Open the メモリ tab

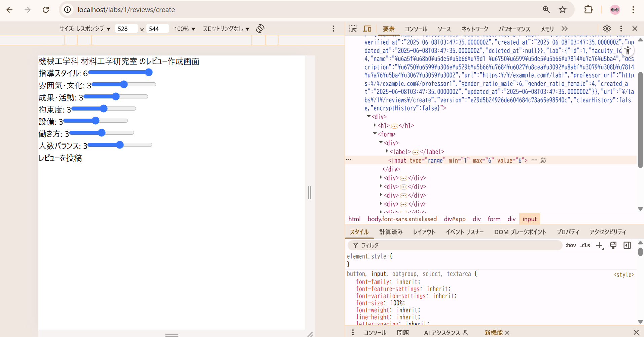[547, 29]
